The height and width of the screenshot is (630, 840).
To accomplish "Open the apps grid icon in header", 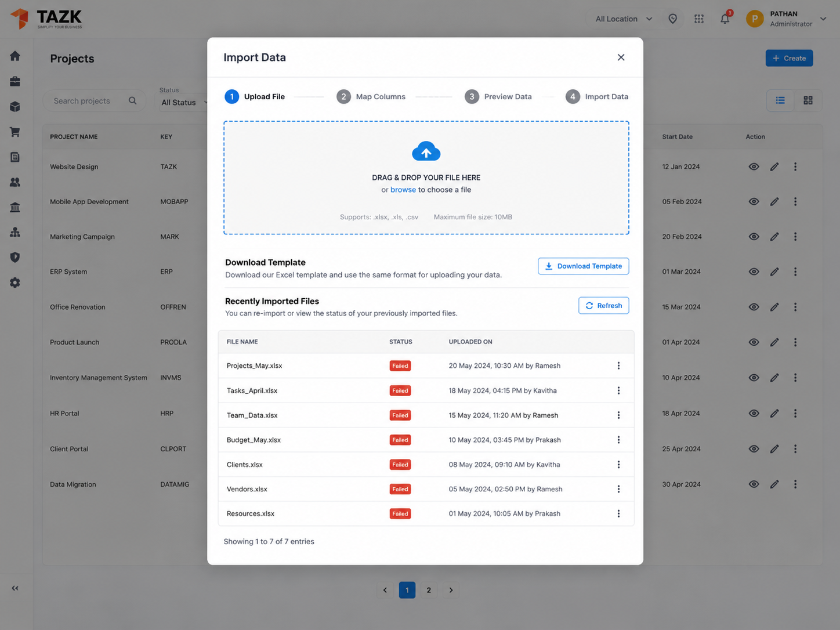I will (699, 19).
